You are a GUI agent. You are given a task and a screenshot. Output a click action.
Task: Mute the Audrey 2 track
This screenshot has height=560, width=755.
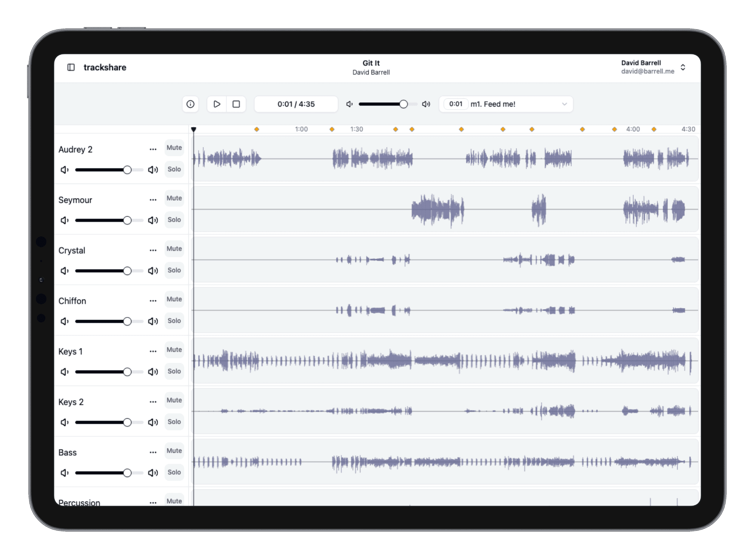[174, 148]
